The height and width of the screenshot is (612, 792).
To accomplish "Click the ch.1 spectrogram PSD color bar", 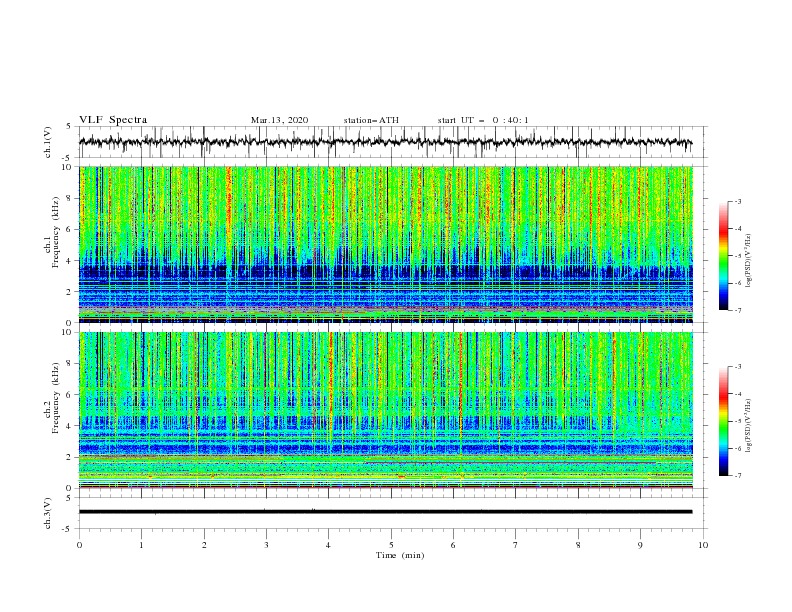I will click(724, 256).
